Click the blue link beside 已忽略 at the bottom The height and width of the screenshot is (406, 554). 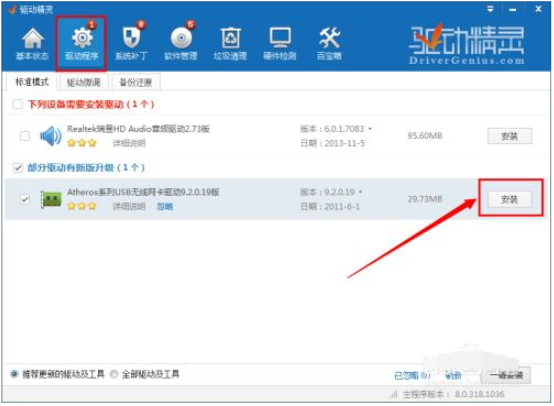[453, 376]
